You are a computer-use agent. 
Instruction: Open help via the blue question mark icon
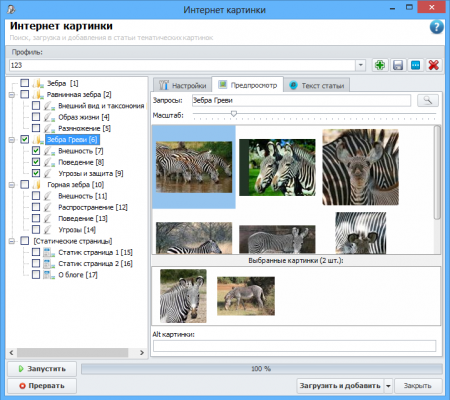(x=436, y=27)
